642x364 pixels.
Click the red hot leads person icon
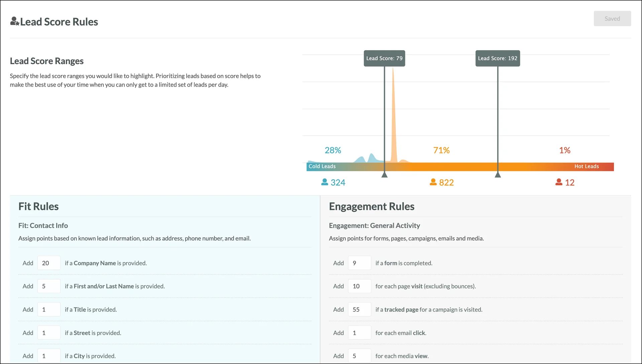point(559,182)
